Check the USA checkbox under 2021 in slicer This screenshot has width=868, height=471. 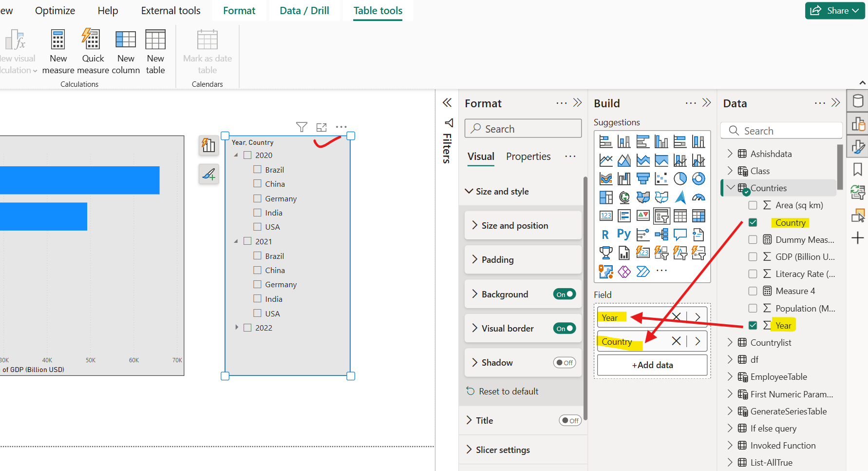pos(258,313)
